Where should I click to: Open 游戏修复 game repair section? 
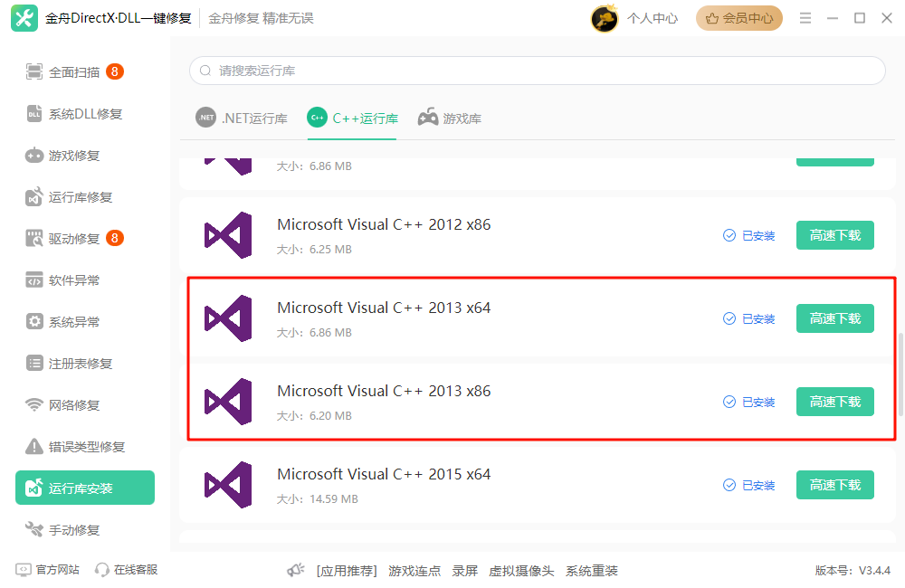click(x=74, y=156)
